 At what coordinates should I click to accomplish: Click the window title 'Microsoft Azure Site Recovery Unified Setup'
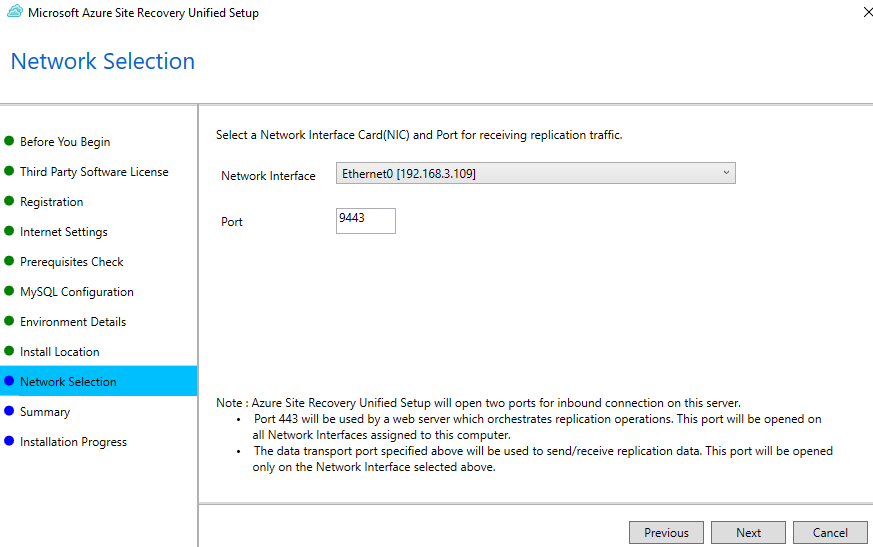click(144, 13)
